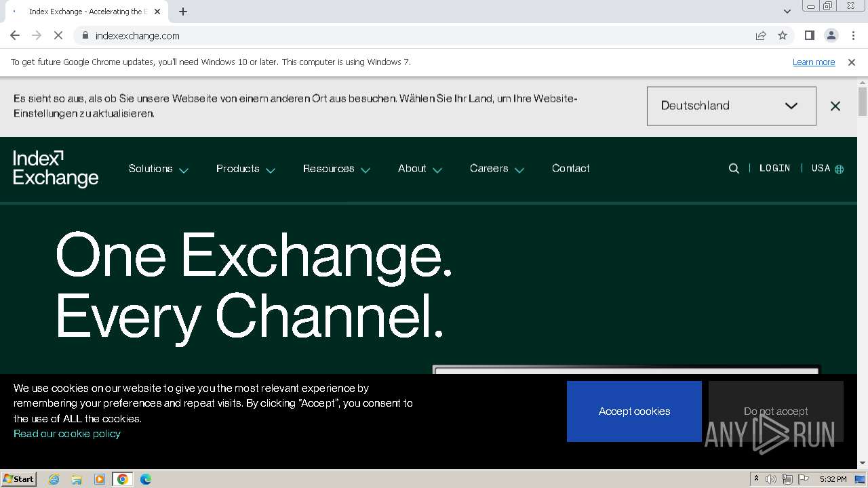
Task: Open the Action Center flag icon
Action: [x=804, y=479]
